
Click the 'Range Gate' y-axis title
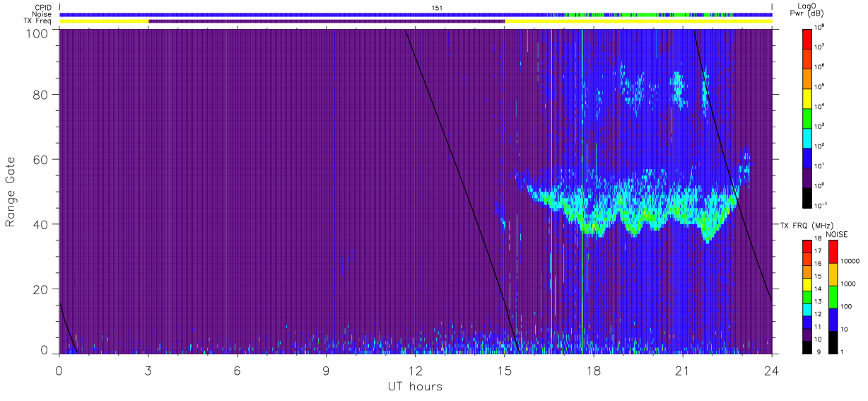[11, 192]
